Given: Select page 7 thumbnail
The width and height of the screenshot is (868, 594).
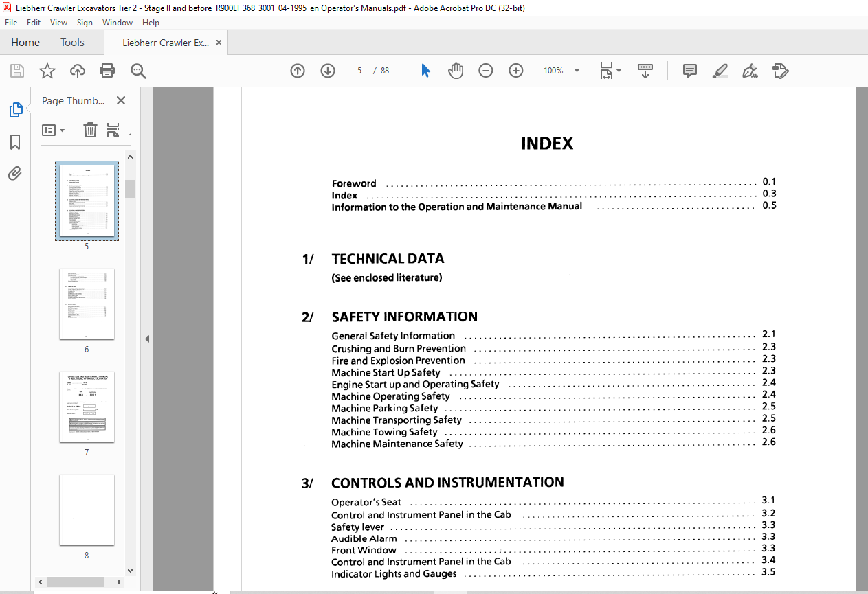Looking at the screenshot, I should tap(87, 407).
